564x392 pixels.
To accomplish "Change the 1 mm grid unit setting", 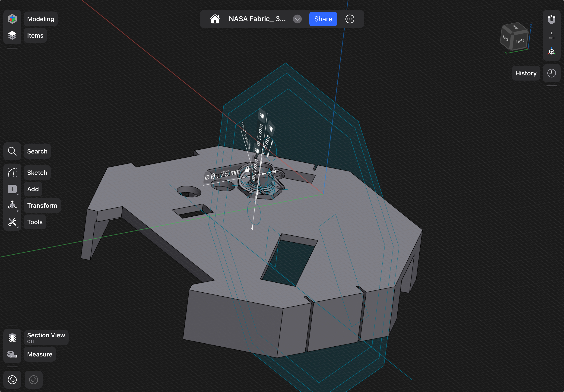I will click(x=551, y=35).
